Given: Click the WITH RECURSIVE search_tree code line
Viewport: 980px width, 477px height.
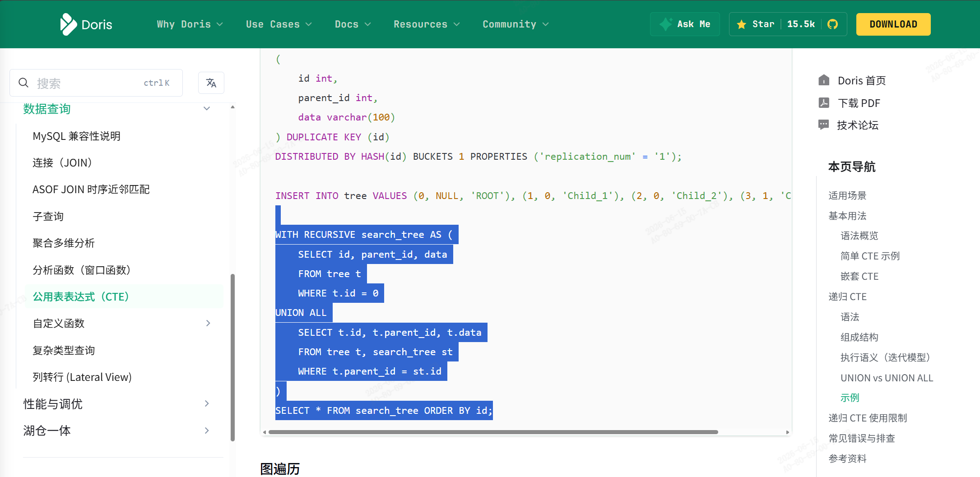Looking at the screenshot, I should (x=364, y=235).
